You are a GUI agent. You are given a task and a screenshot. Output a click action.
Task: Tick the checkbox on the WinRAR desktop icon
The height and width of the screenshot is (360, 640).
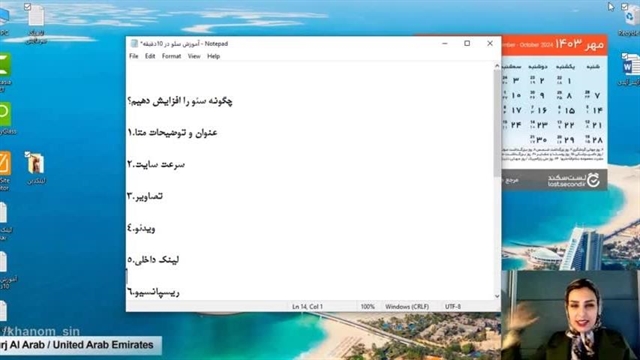[x=27, y=154]
